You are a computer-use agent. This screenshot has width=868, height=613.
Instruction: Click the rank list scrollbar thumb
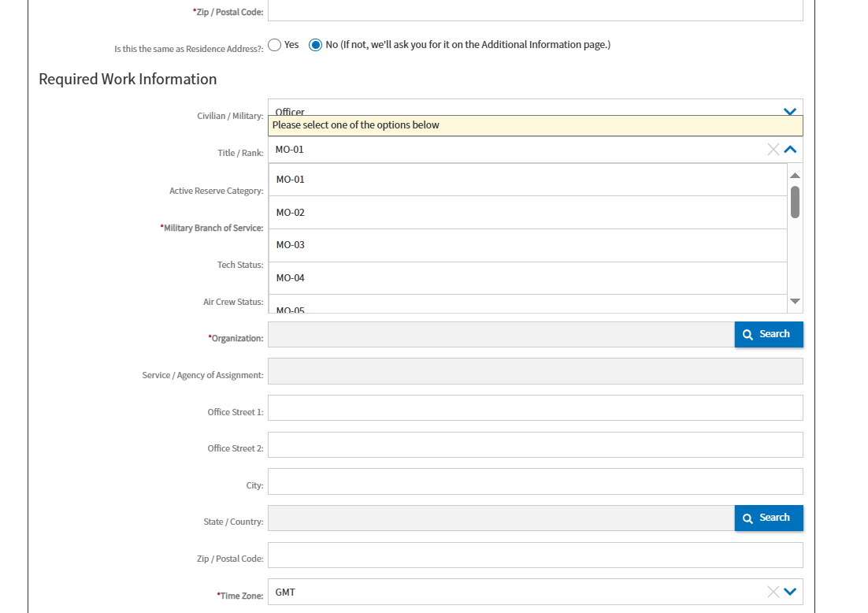[x=795, y=202]
